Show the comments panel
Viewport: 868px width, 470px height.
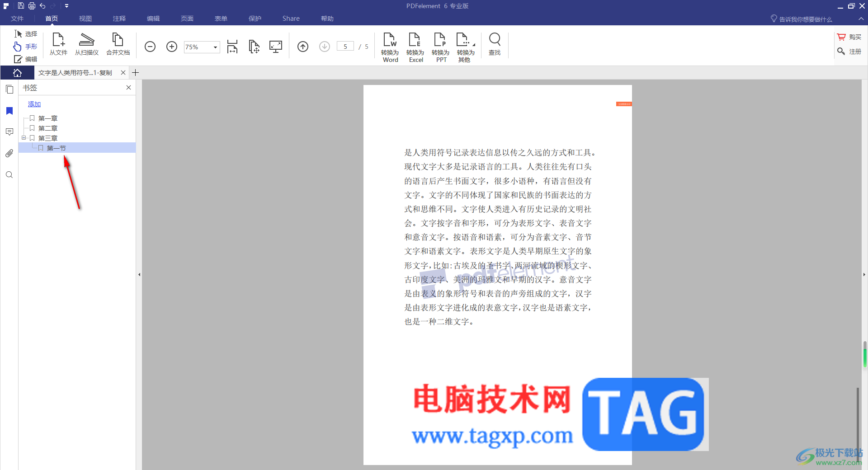click(x=9, y=132)
